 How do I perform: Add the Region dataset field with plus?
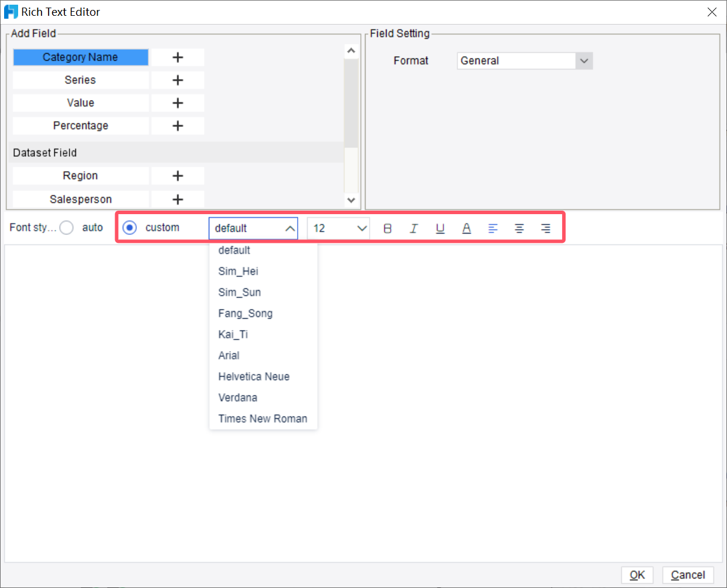click(x=178, y=176)
